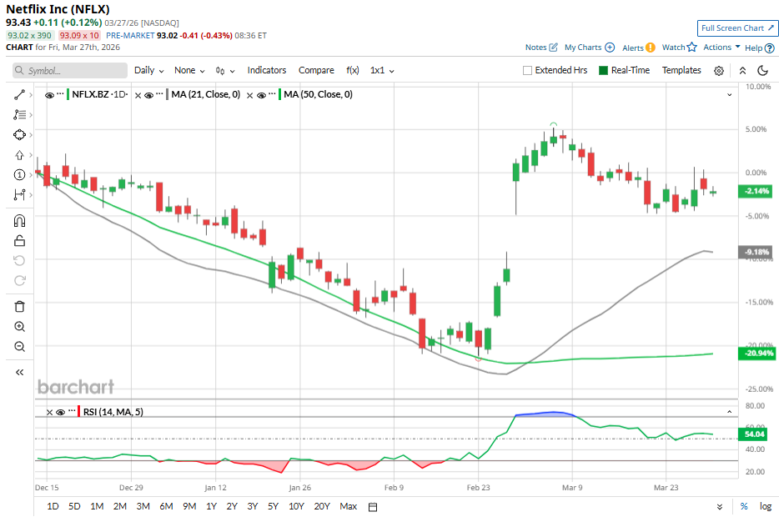Expand the 1x1 grid layout dropdown

382,71
